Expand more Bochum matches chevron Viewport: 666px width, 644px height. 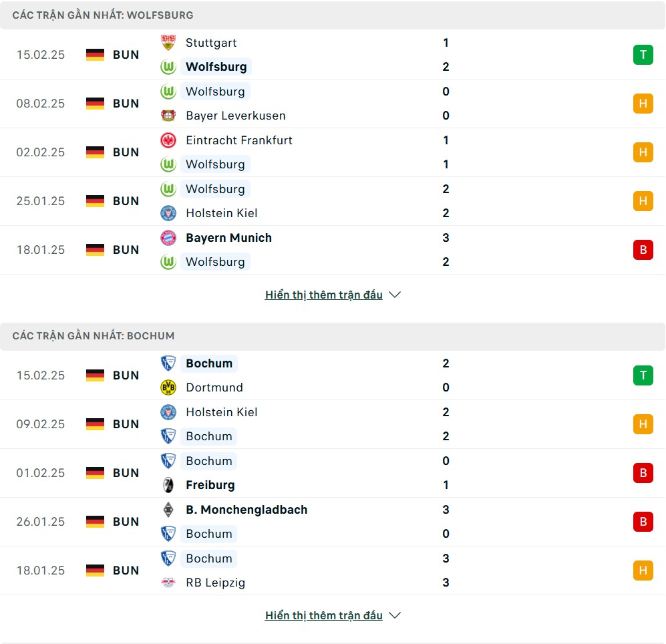click(395, 615)
